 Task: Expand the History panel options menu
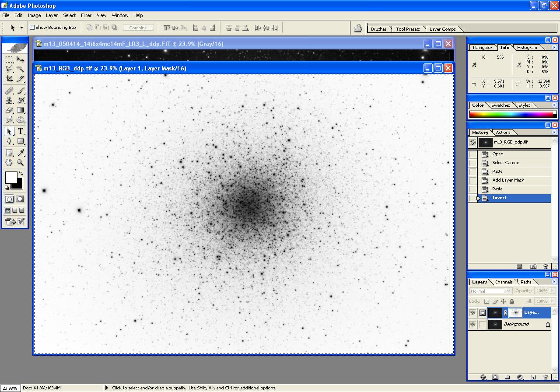[x=554, y=132]
